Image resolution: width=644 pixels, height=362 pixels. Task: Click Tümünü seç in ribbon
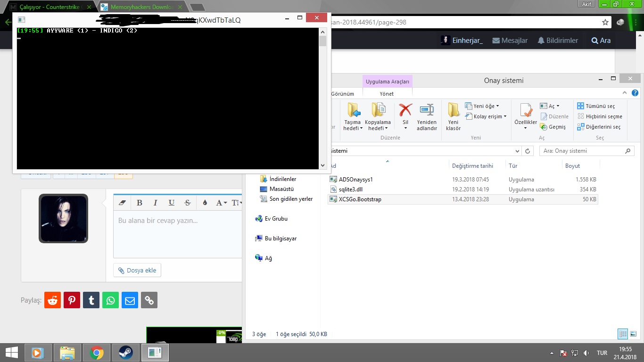tap(596, 106)
